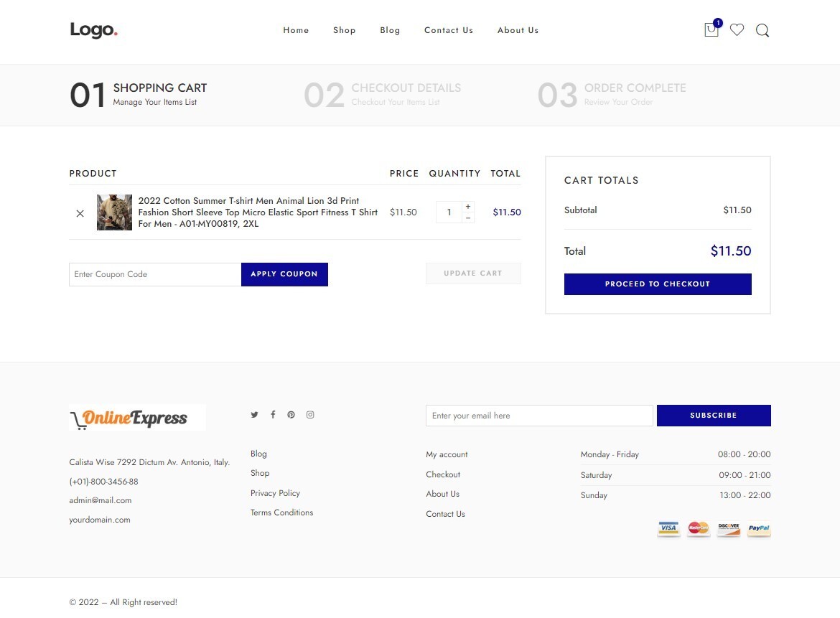Click the Sunday 13:00 - 22:00 hours

click(x=676, y=495)
